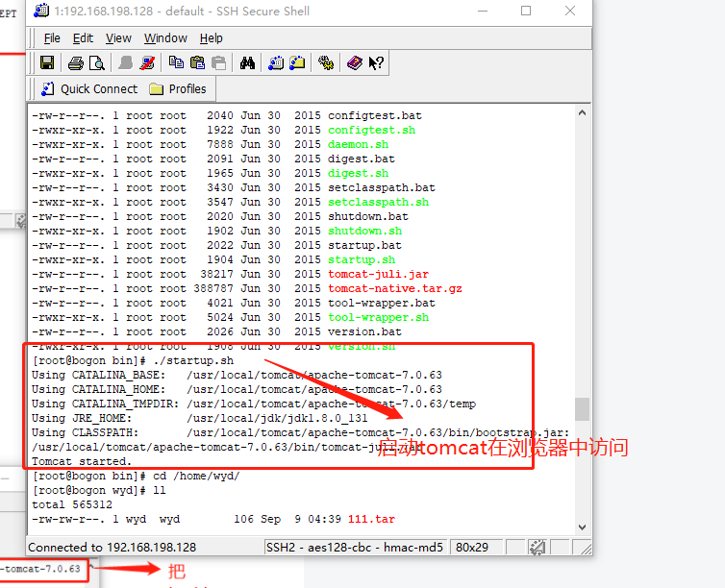Click the terminal scrollbar up arrow

click(x=582, y=112)
